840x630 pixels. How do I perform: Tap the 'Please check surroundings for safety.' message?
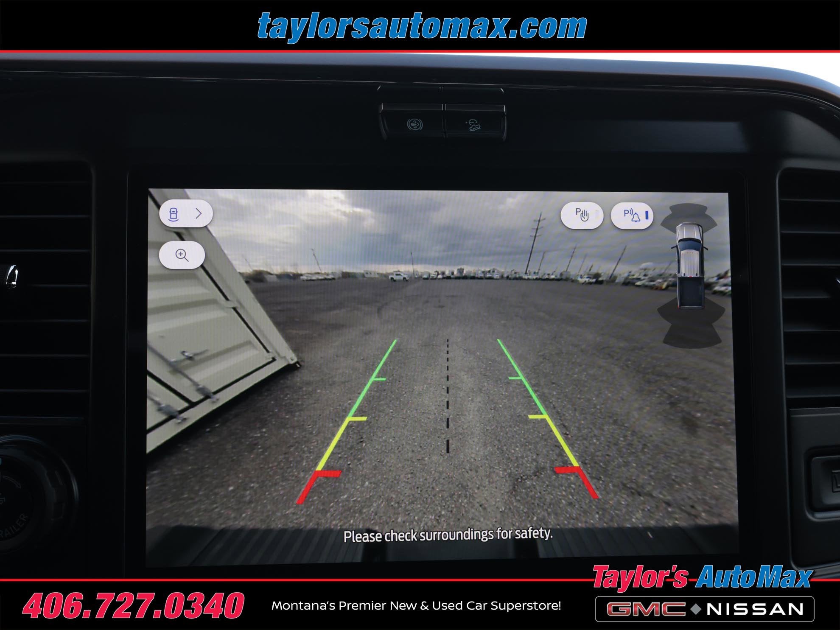tap(448, 535)
